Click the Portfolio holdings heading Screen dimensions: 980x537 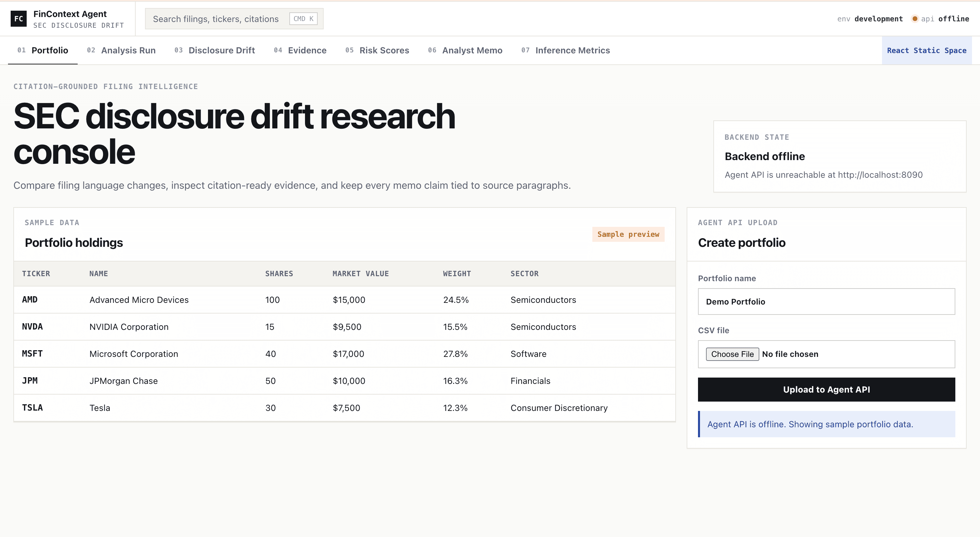74,242
